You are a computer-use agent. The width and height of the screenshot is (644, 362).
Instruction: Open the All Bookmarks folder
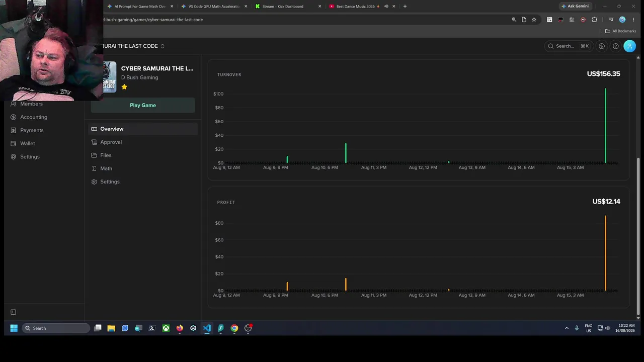(x=620, y=31)
